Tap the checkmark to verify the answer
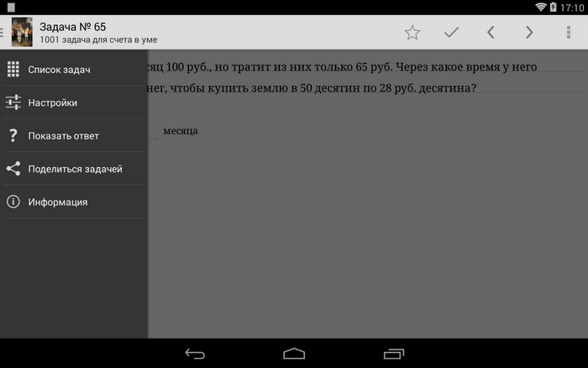This screenshot has width=588, height=368. point(451,32)
